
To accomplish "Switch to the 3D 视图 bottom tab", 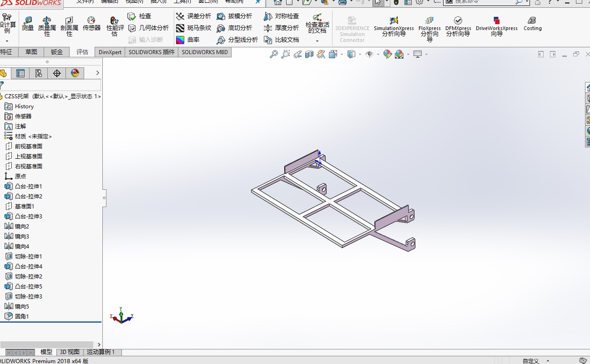I will pyautogui.click(x=70, y=352).
